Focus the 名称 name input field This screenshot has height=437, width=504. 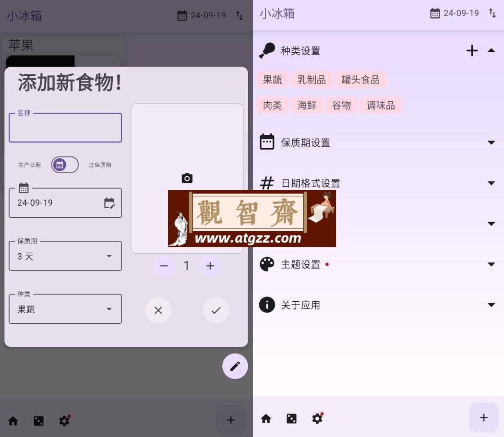click(x=65, y=128)
